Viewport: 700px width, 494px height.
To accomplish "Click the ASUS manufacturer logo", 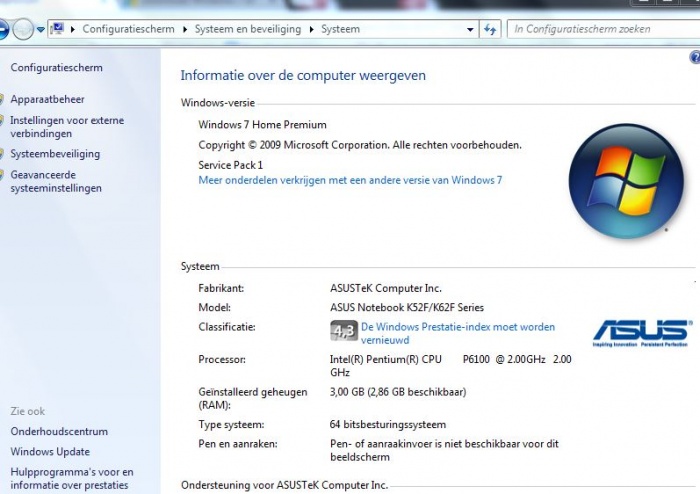I will coord(642,333).
